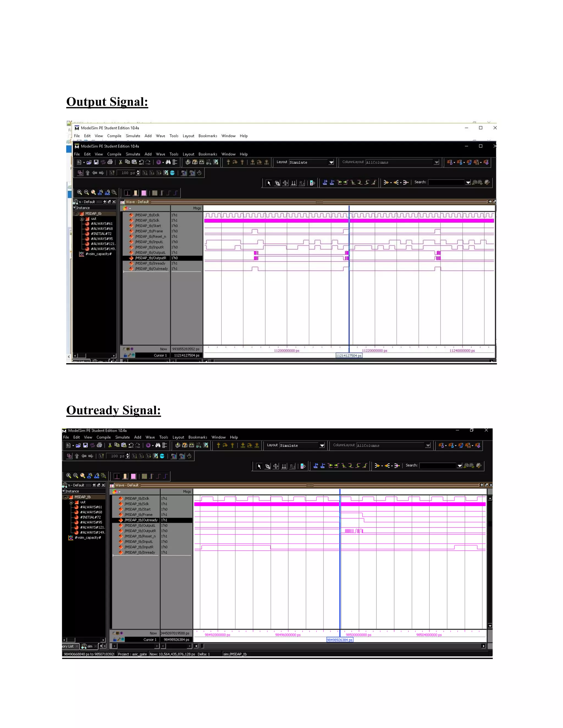Image resolution: width=563 pixels, height=728 pixels.
Task: Click Insert Cursor icon in upper ModelSim screenshot
Action: (325, 182)
